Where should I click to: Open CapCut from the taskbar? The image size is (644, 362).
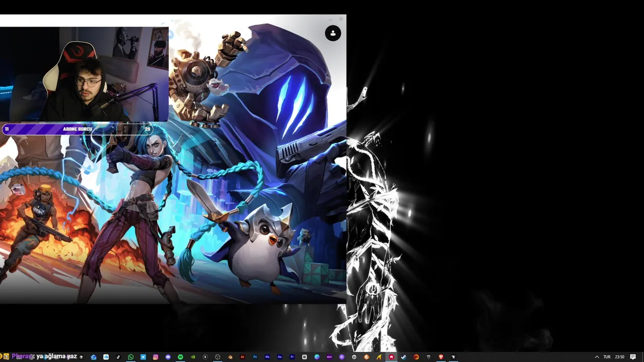pos(304,357)
